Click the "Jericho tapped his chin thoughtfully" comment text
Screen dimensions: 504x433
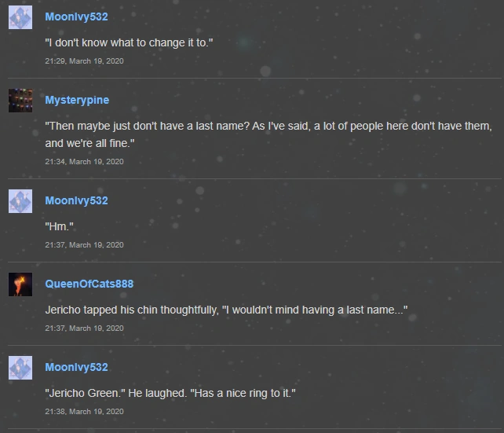coord(226,310)
